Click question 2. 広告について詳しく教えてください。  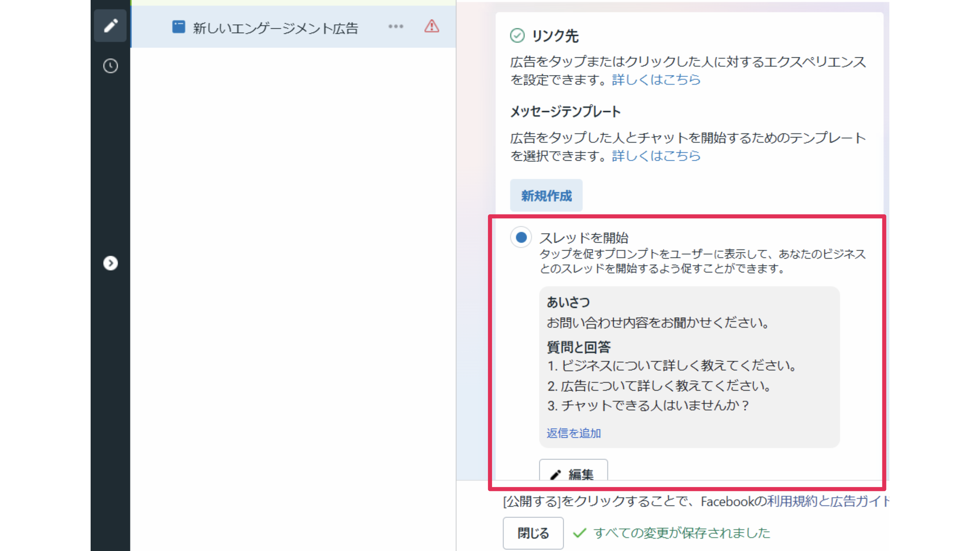click(x=659, y=386)
